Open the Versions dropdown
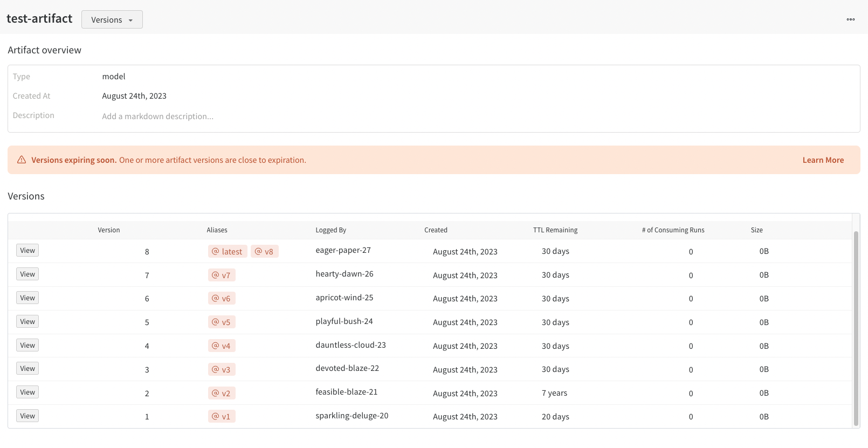 112,20
